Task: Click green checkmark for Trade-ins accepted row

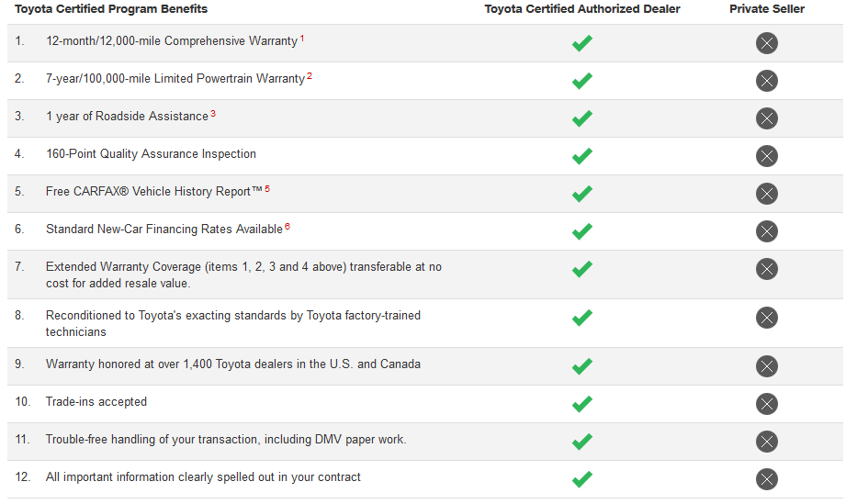Action: pyautogui.click(x=582, y=404)
